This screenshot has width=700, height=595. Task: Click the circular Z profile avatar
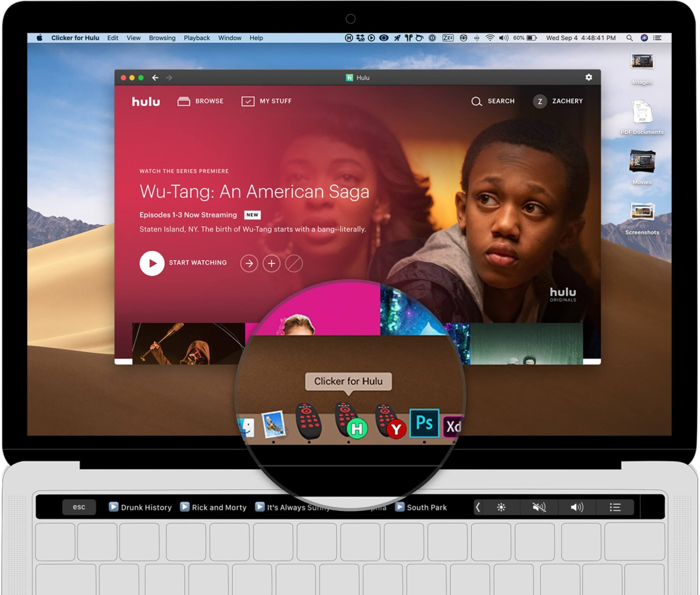pos(540,101)
